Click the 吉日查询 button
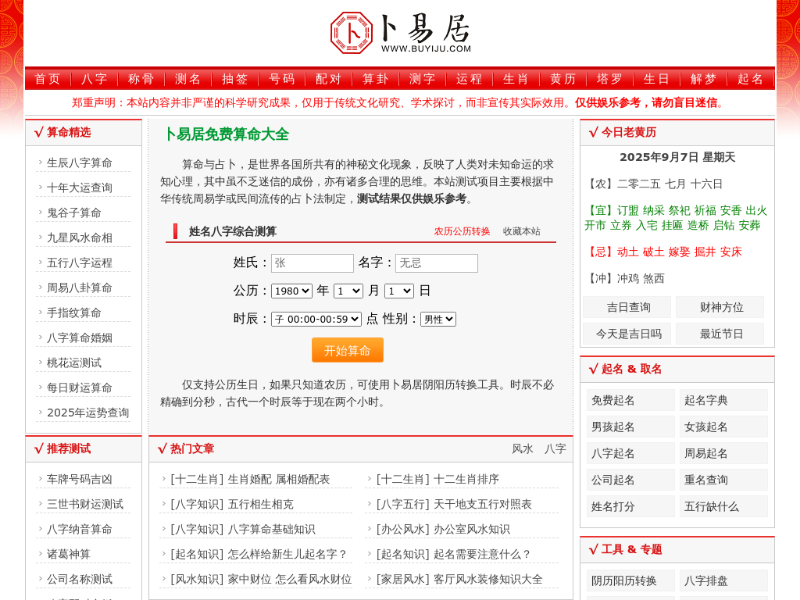This screenshot has width=800, height=600. [x=629, y=307]
